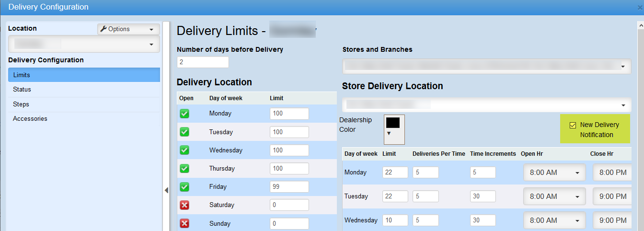Viewport: 644px width, 231px height.
Task: Open the black Dealership Color picker
Action: tap(394, 129)
